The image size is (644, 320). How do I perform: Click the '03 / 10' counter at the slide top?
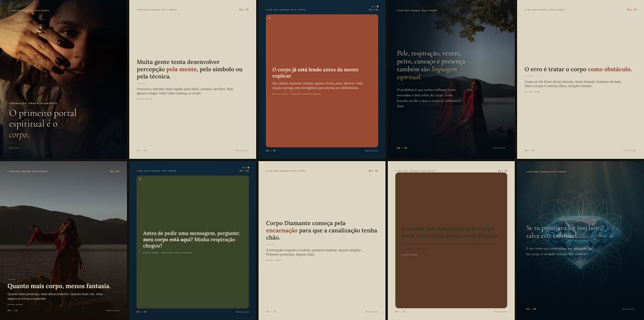pyautogui.click(x=373, y=9)
